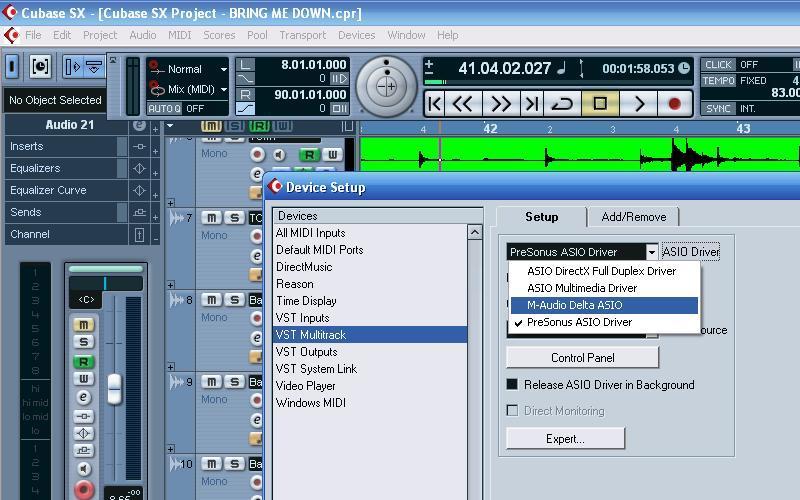The height and width of the screenshot is (500, 800).
Task: Click the transport Fast Forward button
Action: coord(501,104)
